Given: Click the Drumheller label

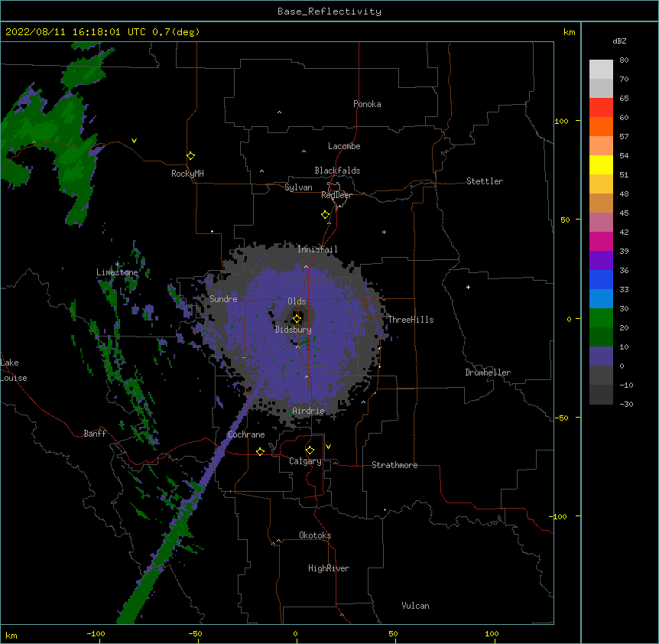Looking at the screenshot, I should pos(488,372).
